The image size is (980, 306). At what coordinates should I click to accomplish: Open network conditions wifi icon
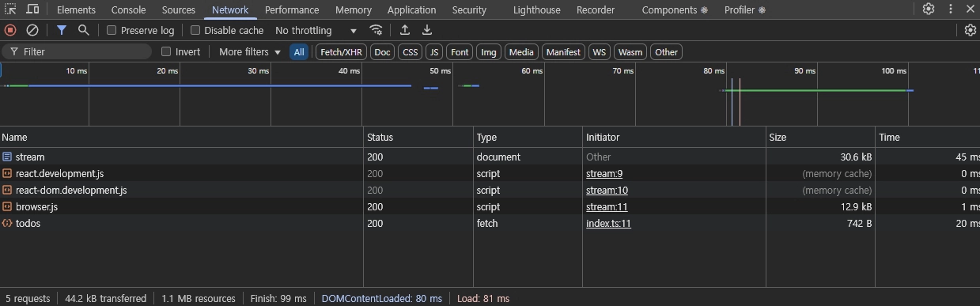(376, 30)
